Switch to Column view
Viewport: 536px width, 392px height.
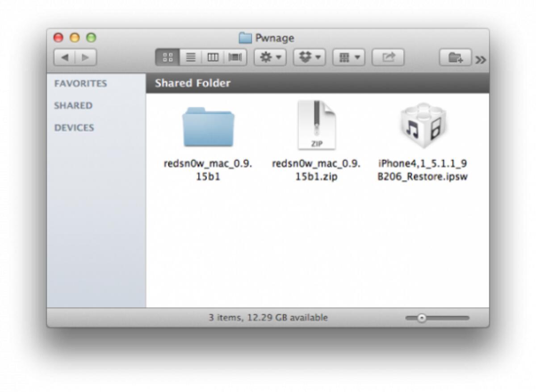[x=213, y=57]
